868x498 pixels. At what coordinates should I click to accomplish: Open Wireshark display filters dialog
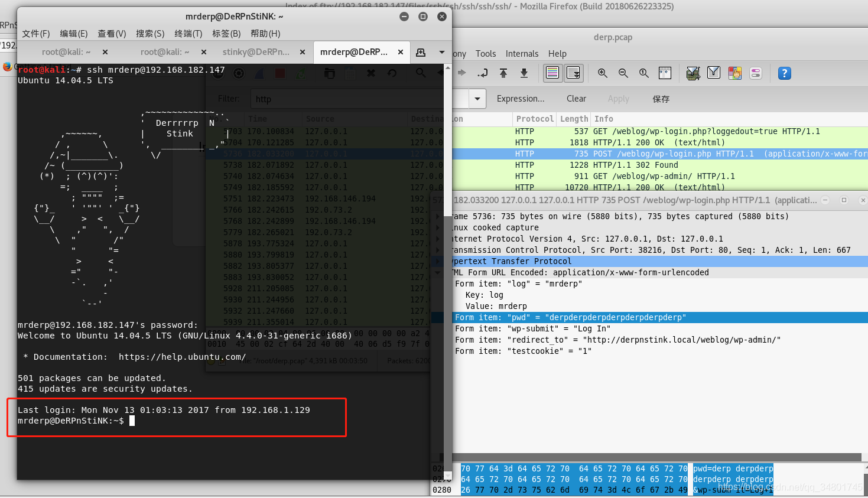click(x=714, y=73)
